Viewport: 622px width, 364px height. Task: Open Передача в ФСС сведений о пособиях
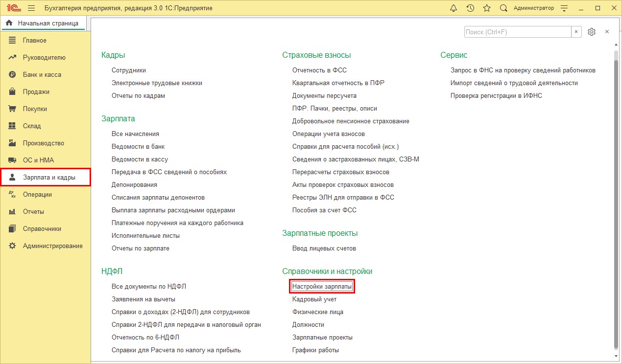tap(169, 172)
